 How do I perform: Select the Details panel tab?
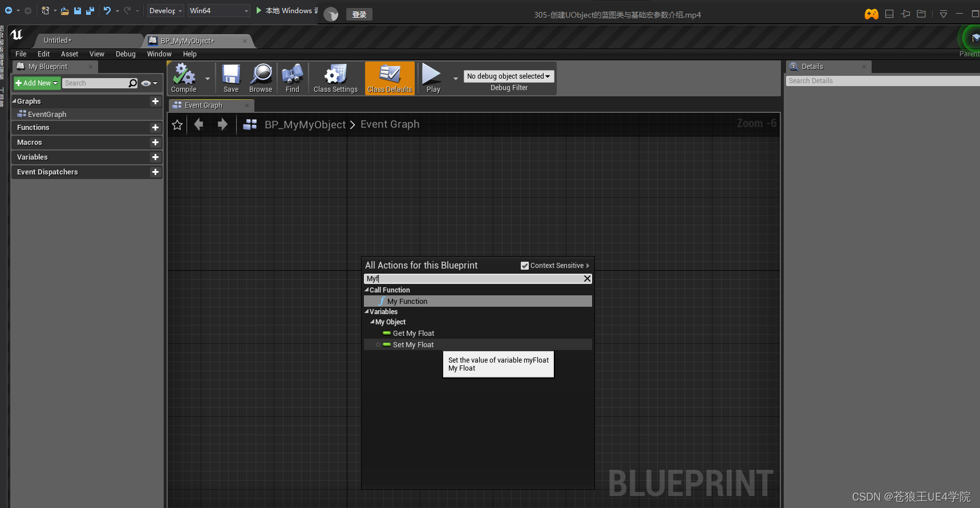828,67
